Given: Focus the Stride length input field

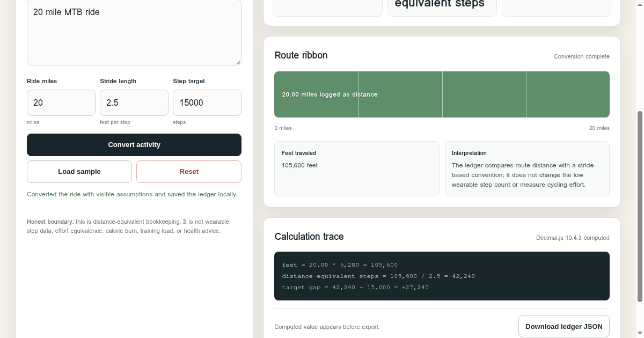Looking at the screenshot, I should click(x=134, y=102).
